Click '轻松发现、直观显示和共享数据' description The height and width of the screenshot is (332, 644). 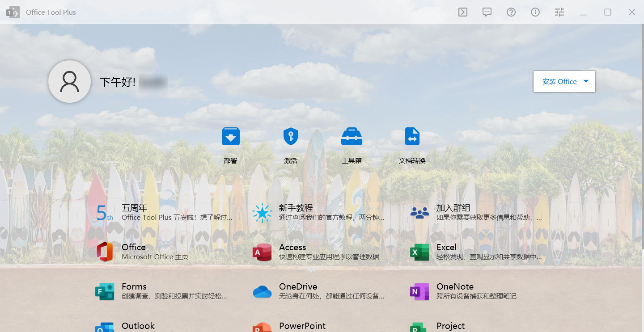(x=489, y=257)
